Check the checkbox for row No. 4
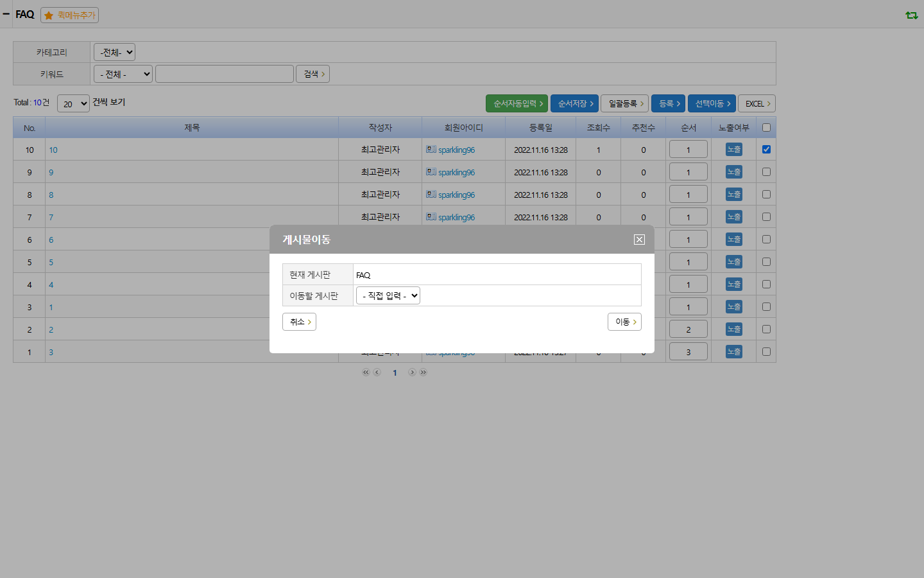Viewport: 924px width, 578px height. [766, 284]
